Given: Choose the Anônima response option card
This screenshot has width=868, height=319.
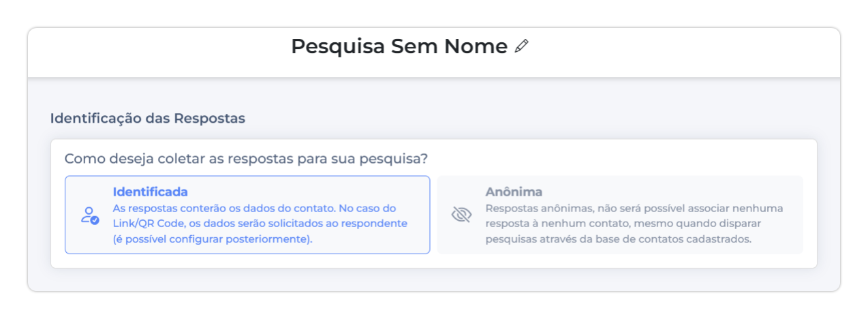Looking at the screenshot, I should 619,215.
